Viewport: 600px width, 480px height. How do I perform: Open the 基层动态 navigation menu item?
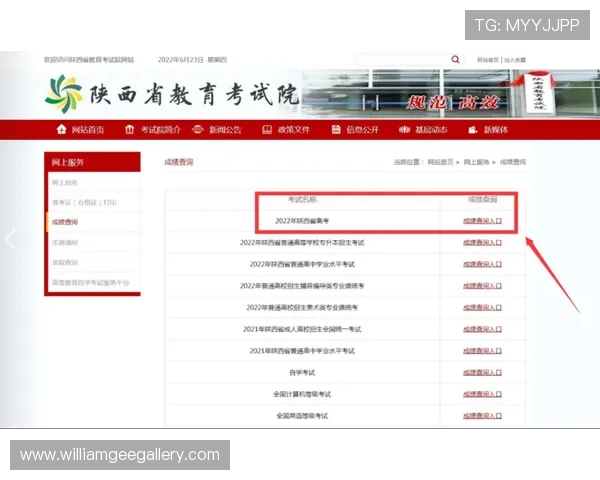coord(431,130)
